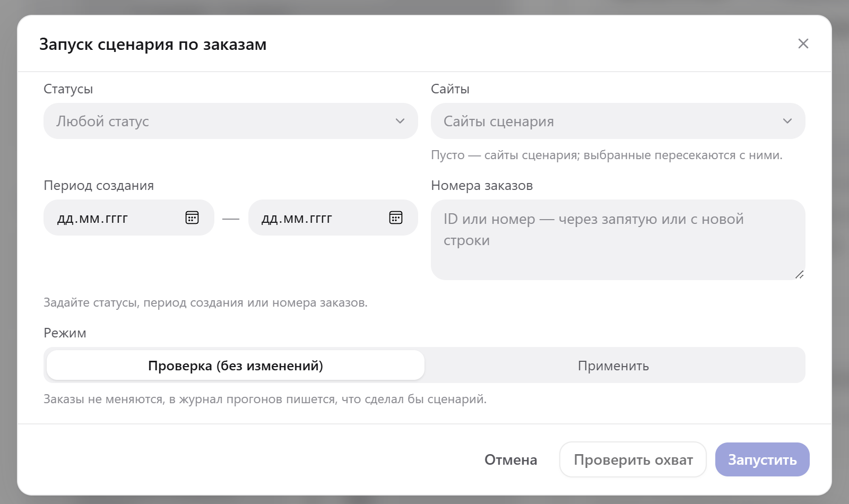
Task: Grab the text area resize handle
Action: 800,274
